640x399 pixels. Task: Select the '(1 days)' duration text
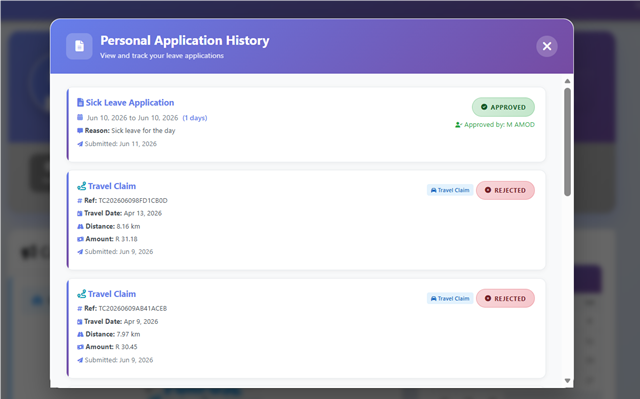195,117
